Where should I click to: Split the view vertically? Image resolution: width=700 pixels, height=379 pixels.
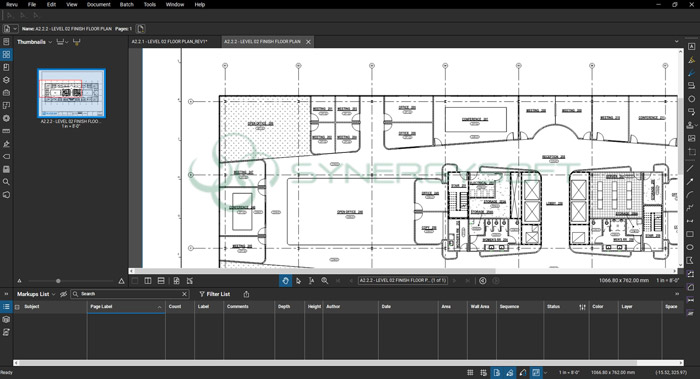(148, 281)
